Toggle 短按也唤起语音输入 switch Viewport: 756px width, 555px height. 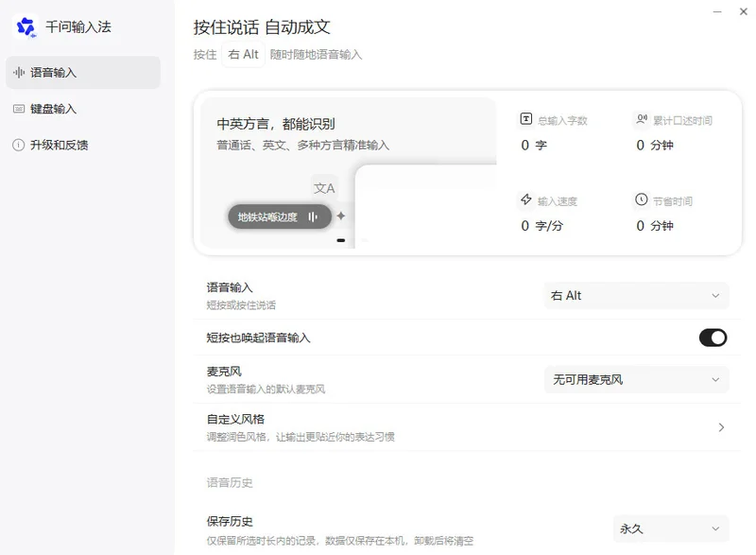point(713,338)
